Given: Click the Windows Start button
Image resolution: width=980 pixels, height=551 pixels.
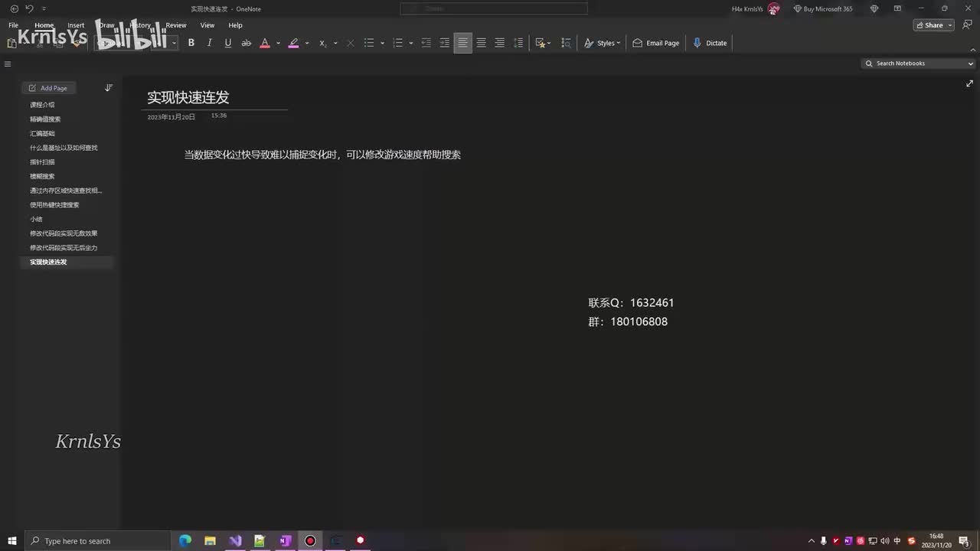Looking at the screenshot, I should (11, 541).
